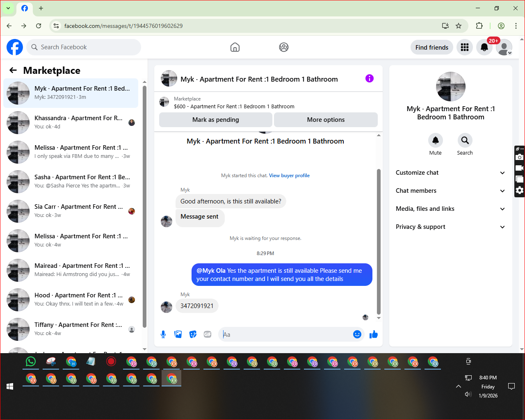This screenshot has height=420, width=525.
Task: Click the 3472091921 phone number message
Action: click(x=197, y=306)
